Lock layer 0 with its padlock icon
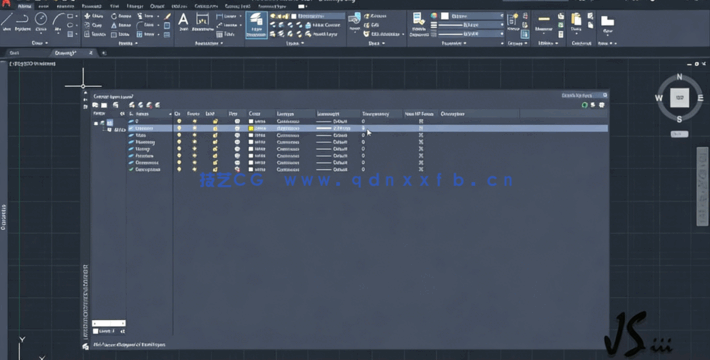 pyautogui.click(x=216, y=121)
